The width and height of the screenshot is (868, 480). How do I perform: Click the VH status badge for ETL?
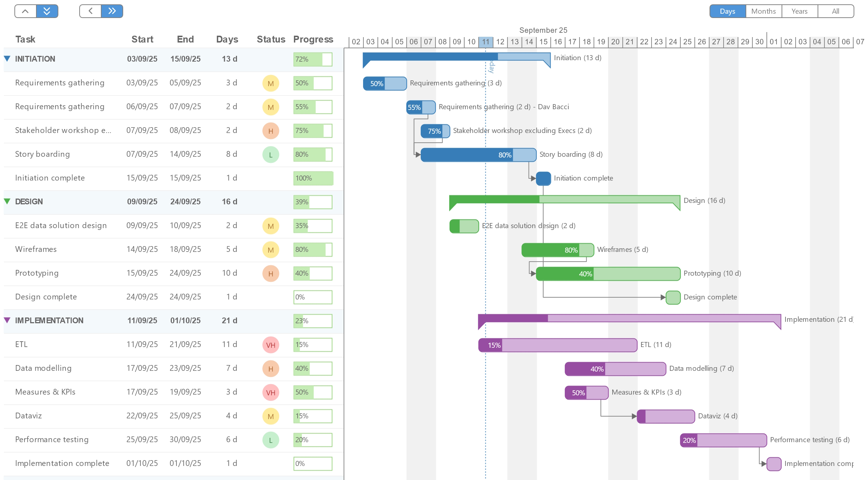[271, 345]
